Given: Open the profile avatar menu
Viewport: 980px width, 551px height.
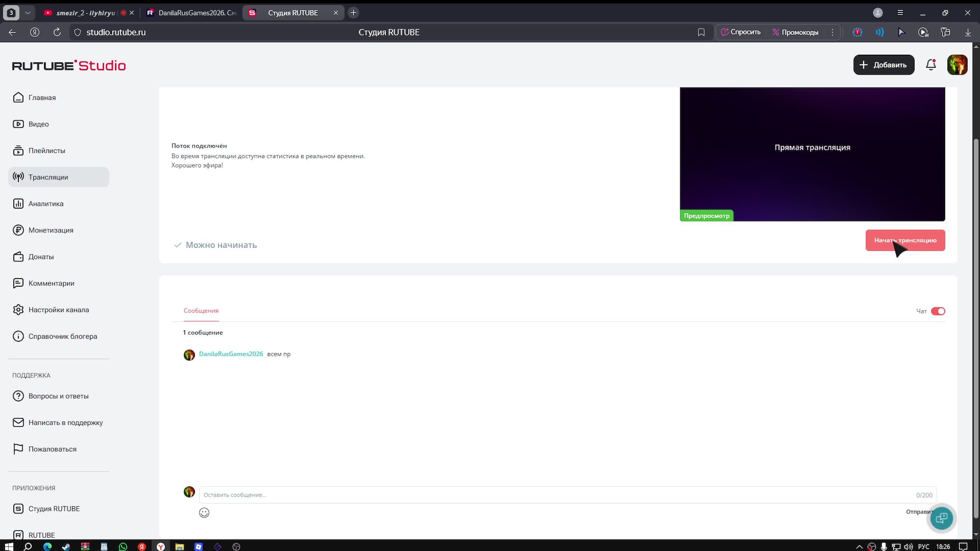Looking at the screenshot, I should [957, 65].
